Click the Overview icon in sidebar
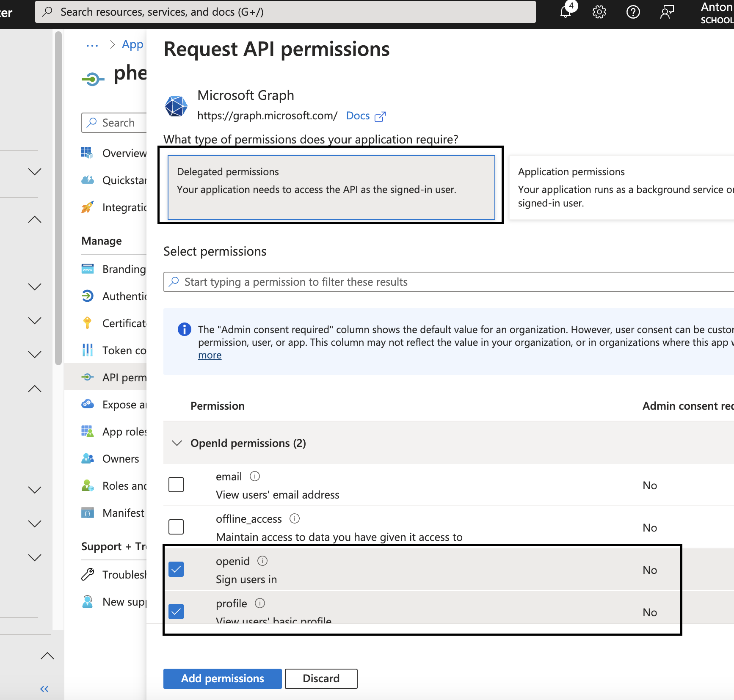The width and height of the screenshot is (734, 700). tap(87, 153)
